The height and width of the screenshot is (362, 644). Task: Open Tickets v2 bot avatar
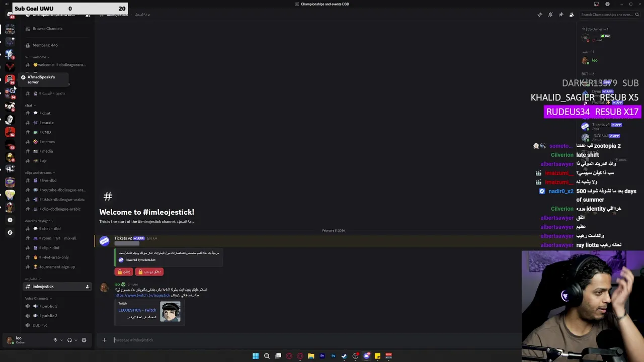point(104,241)
